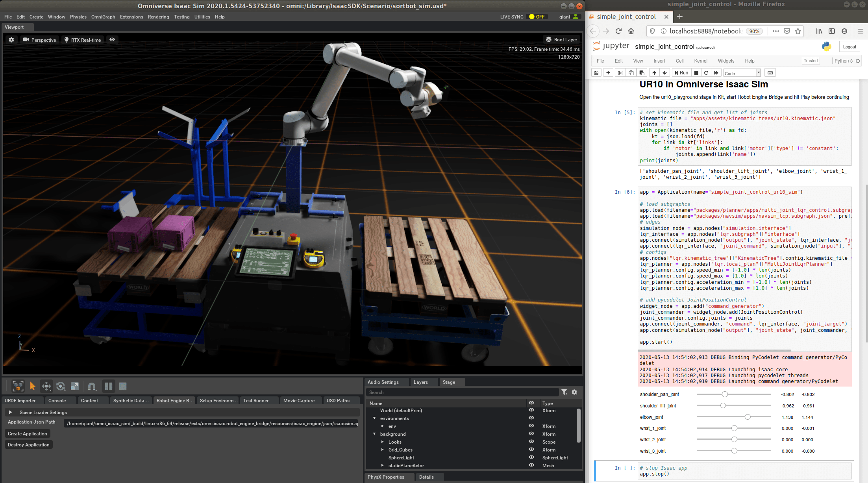The height and width of the screenshot is (483, 868).
Task: Hide the Grid_Cubes Xform in the Stage panel
Action: [531, 450]
